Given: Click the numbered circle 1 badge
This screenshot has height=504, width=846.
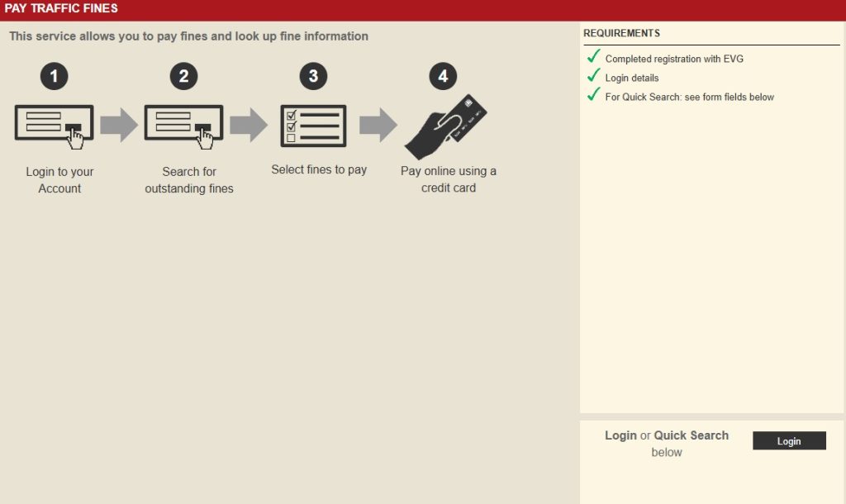Looking at the screenshot, I should coord(54,75).
